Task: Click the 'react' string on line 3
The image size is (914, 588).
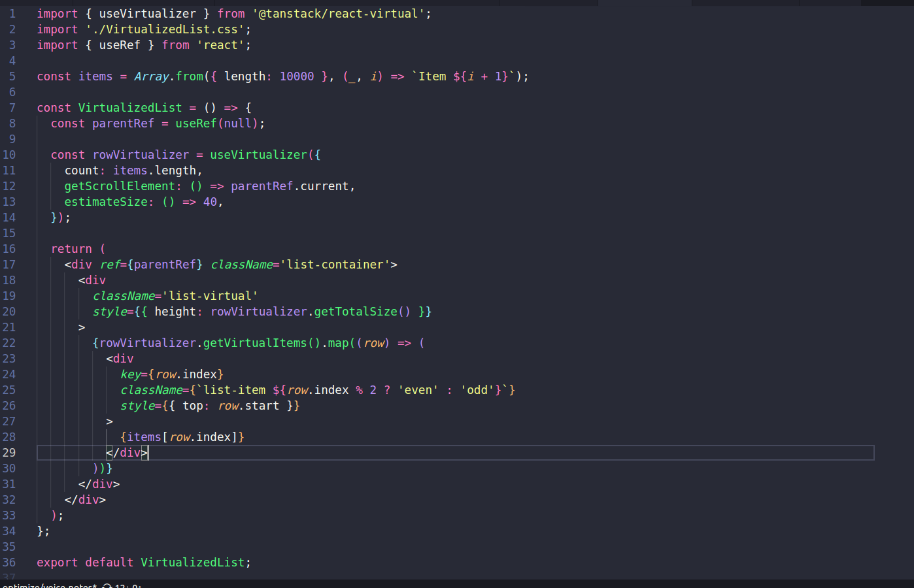Action: (220, 45)
